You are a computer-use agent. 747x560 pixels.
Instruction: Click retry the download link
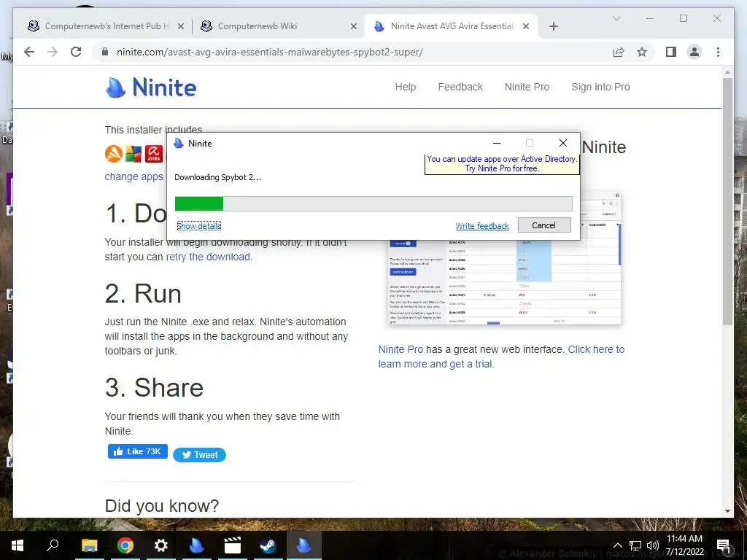coord(208,257)
